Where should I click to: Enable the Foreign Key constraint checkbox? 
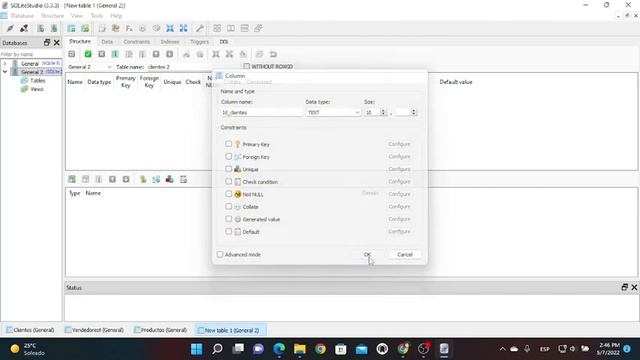tap(229, 156)
